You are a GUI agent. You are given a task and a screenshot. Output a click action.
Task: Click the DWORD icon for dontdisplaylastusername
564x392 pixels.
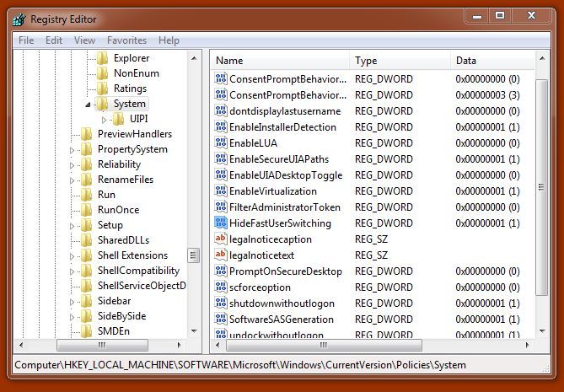point(221,110)
